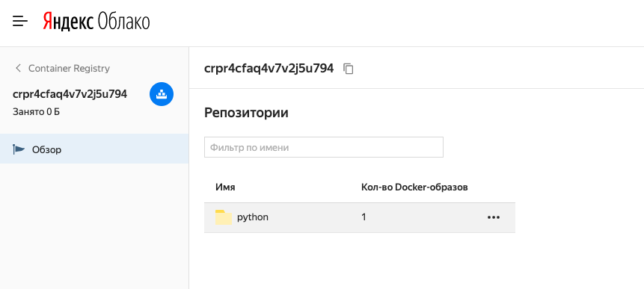Screen dimensions: 644x289
Task: Click the Занято 0 Б storage text
Action: coord(36,111)
